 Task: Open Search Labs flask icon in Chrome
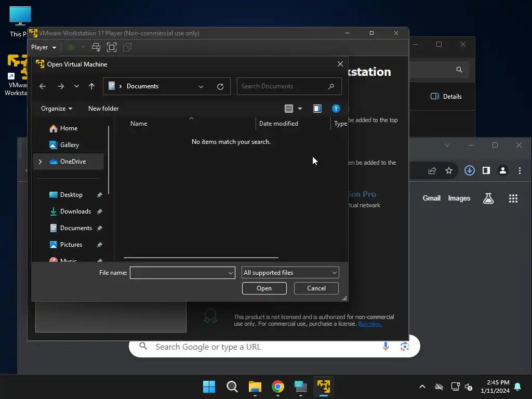point(488,198)
